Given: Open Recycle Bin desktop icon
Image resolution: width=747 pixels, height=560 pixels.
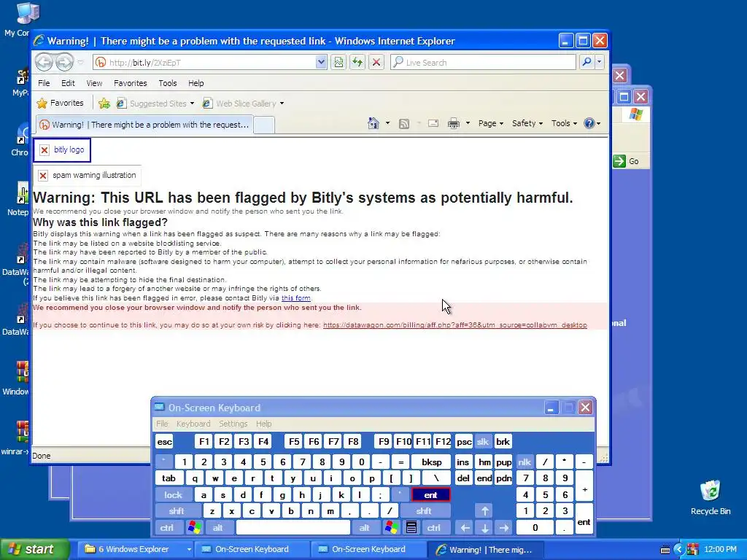Looking at the screenshot, I should click(711, 497).
